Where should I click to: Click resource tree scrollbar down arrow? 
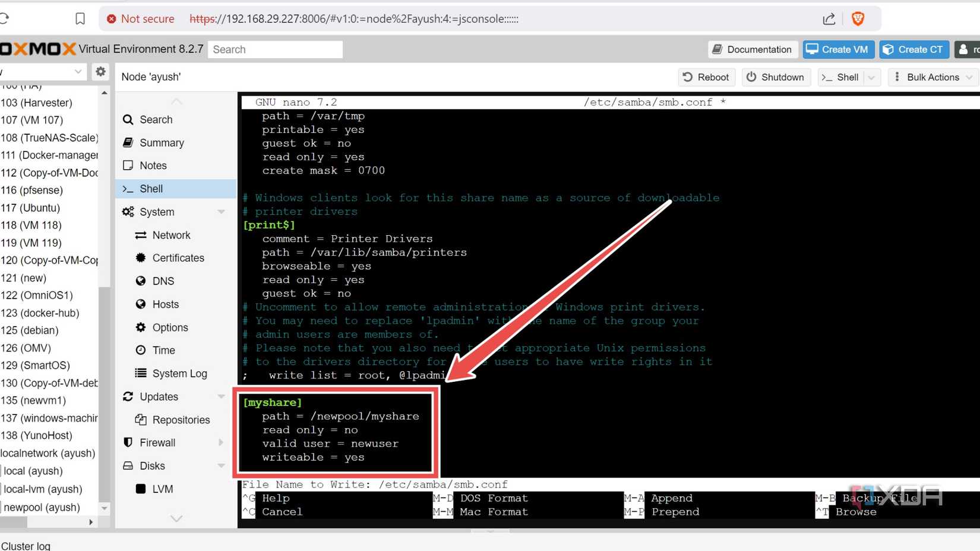tap(105, 508)
